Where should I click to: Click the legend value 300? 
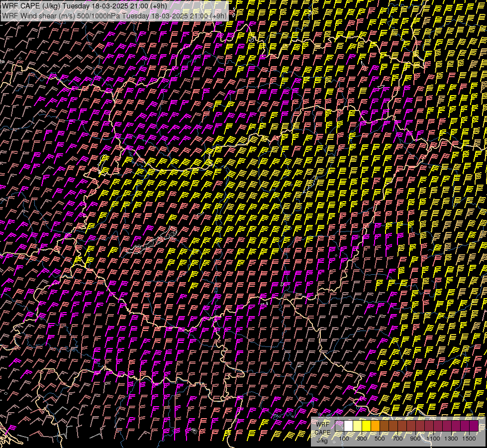click(x=362, y=439)
